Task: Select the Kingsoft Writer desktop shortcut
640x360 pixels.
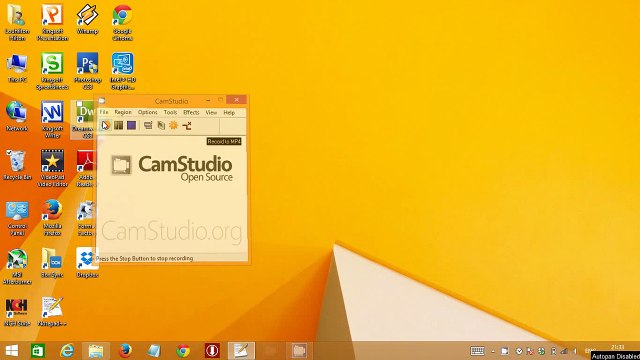Action: tap(52, 120)
